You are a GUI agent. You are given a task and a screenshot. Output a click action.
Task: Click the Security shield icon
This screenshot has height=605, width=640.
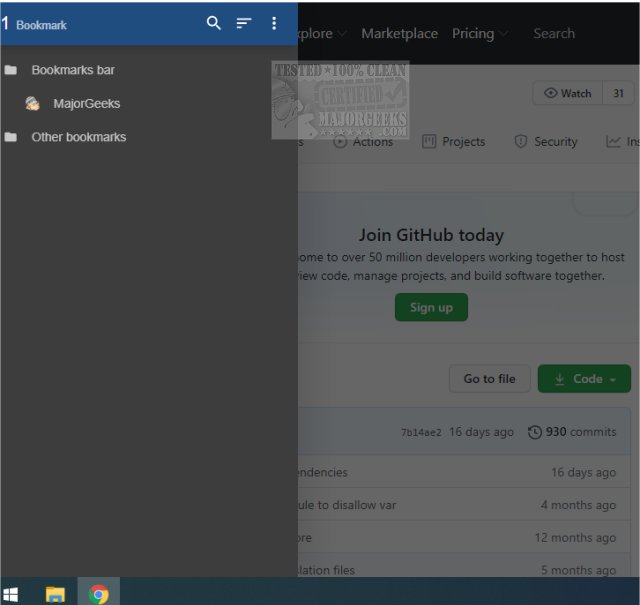520,142
